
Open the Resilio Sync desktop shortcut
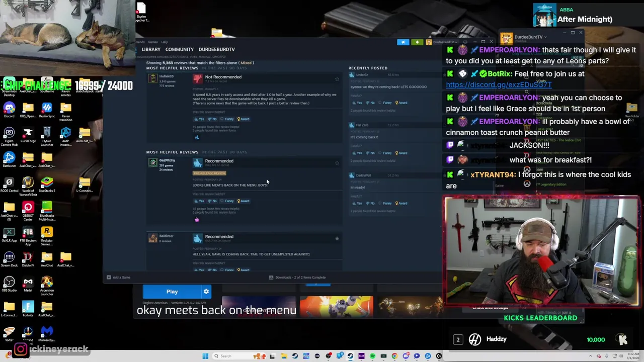pyautogui.click(x=47, y=110)
